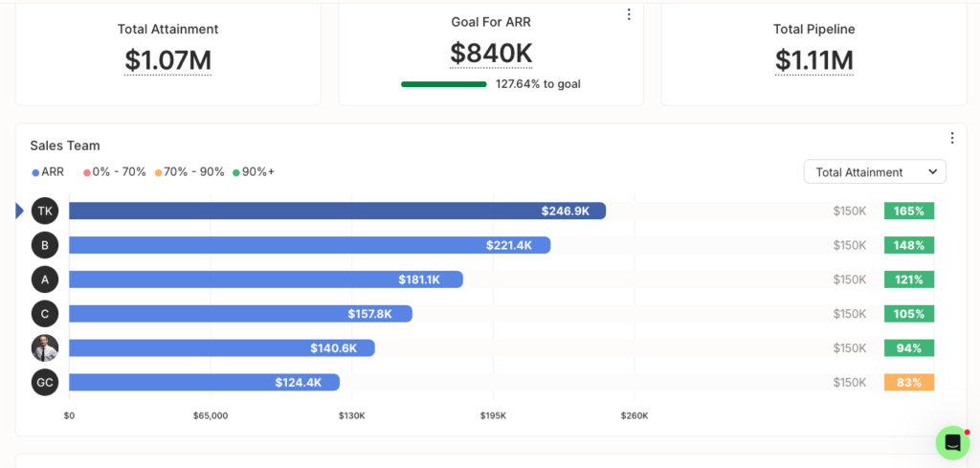Screen dimensions: 980x468
Task: Click the B avatar
Action: tap(45, 245)
